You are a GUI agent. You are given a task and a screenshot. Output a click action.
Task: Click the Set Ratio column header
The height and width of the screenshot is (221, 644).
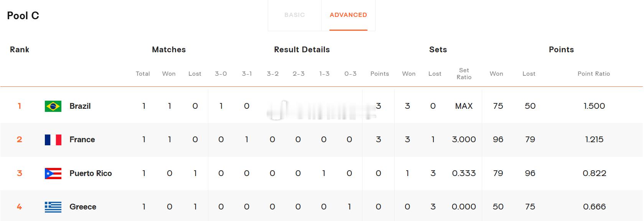pos(464,74)
